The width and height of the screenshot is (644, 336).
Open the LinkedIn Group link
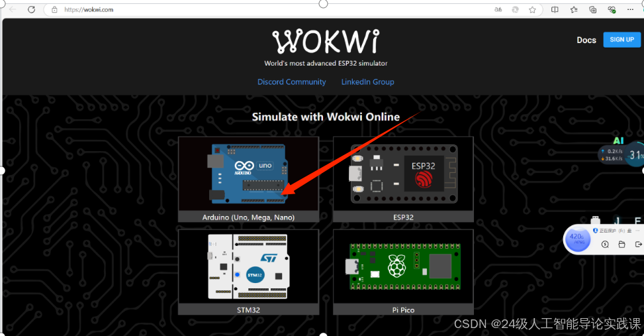tap(367, 82)
